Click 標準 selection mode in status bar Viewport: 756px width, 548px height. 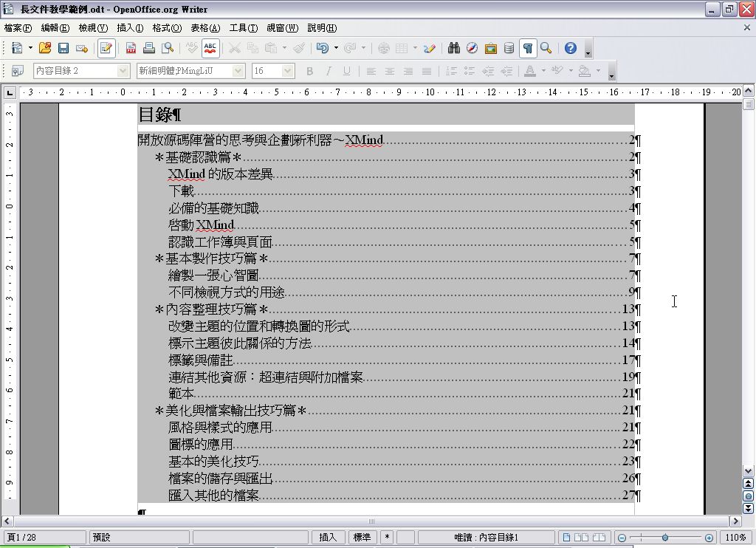(362, 537)
